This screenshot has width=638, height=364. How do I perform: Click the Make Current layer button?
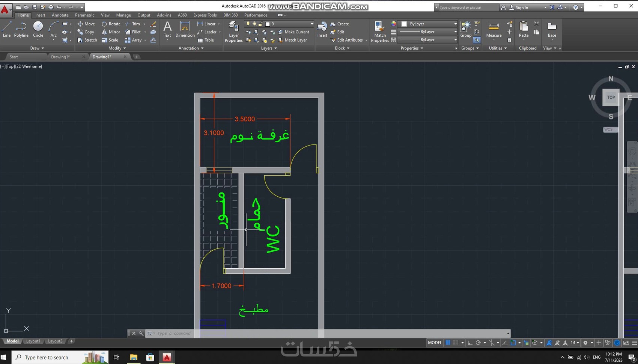tap(293, 32)
